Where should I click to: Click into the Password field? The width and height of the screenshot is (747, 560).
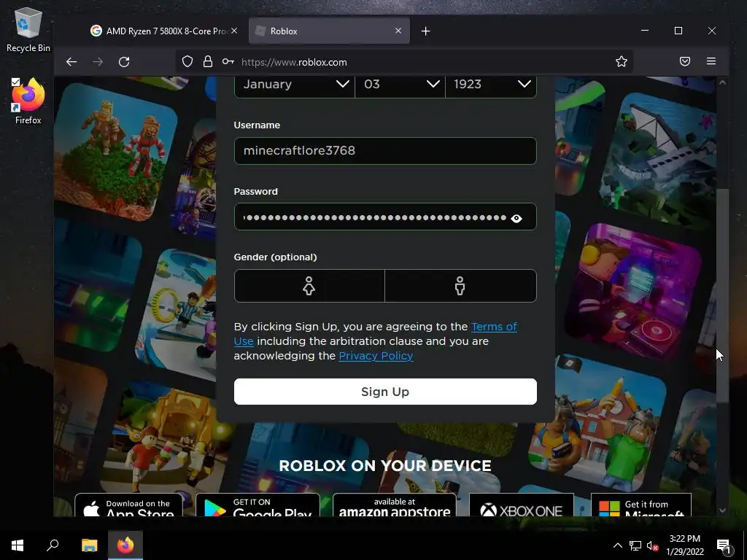coord(385,217)
